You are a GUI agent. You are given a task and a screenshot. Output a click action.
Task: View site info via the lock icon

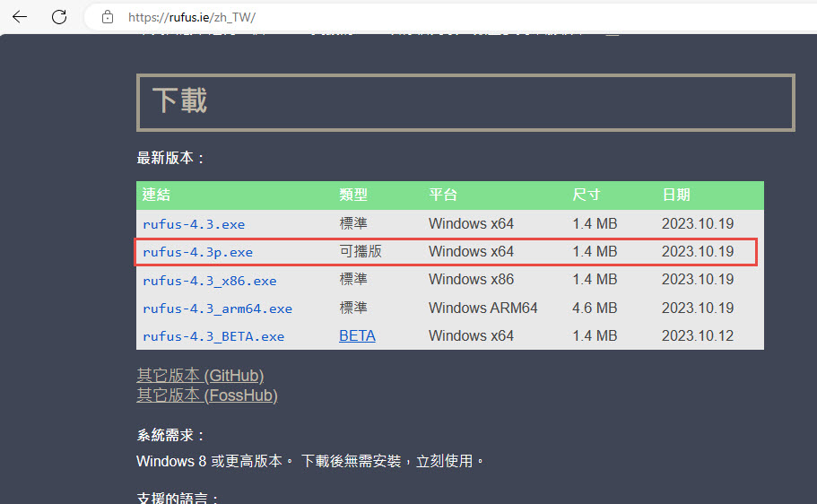[108, 17]
